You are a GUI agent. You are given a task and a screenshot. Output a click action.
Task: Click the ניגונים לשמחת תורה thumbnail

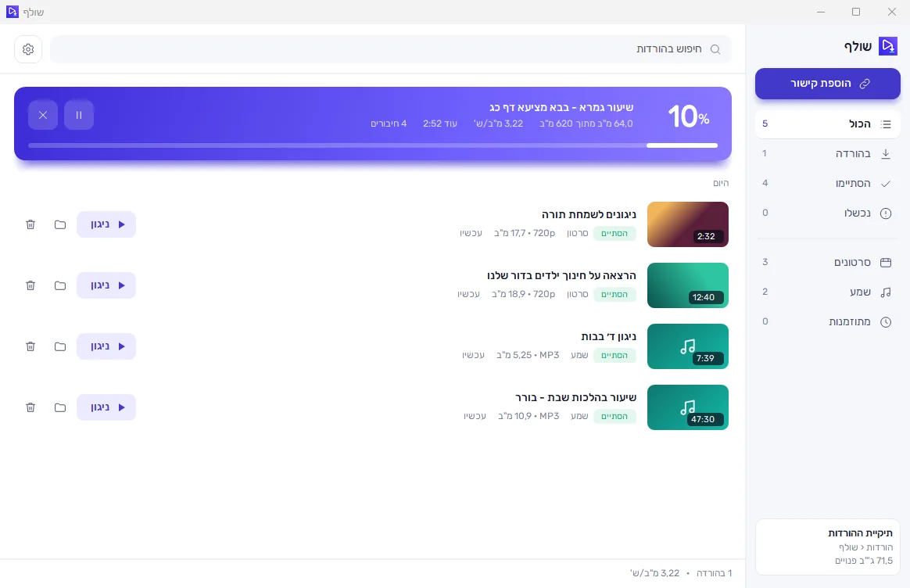(688, 224)
